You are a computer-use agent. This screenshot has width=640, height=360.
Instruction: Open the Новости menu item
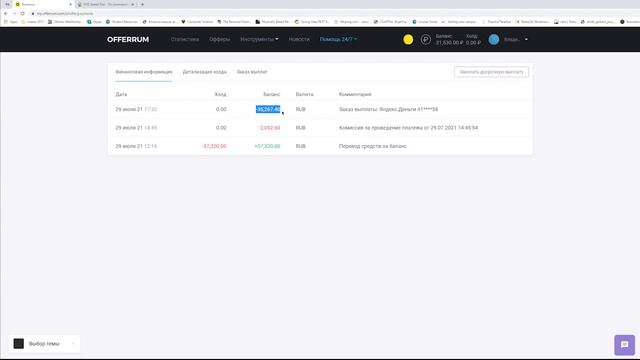(299, 40)
